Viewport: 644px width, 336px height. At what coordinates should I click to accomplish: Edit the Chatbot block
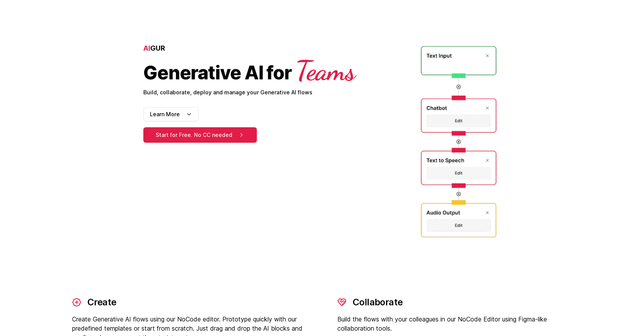coord(458,121)
